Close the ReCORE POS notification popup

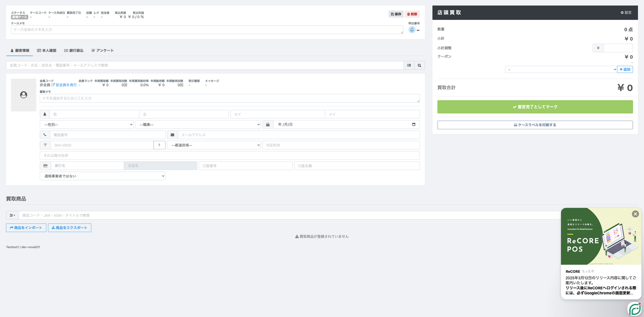click(x=635, y=214)
